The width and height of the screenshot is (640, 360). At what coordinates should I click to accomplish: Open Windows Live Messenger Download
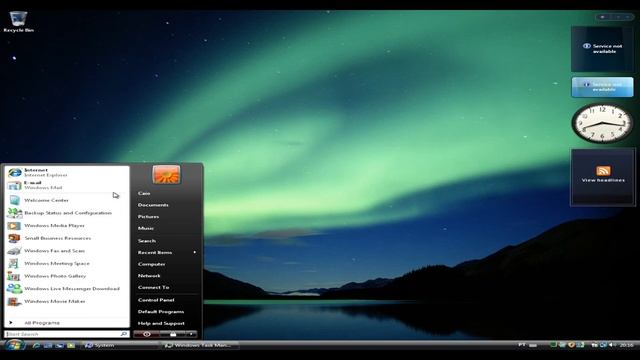(67, 289)
